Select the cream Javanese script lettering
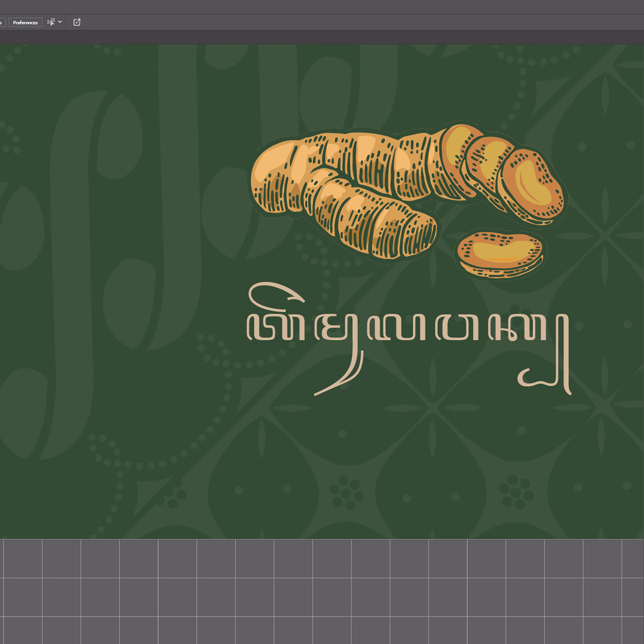The height and width of the screenshot is (644, 644). point(409,339)
